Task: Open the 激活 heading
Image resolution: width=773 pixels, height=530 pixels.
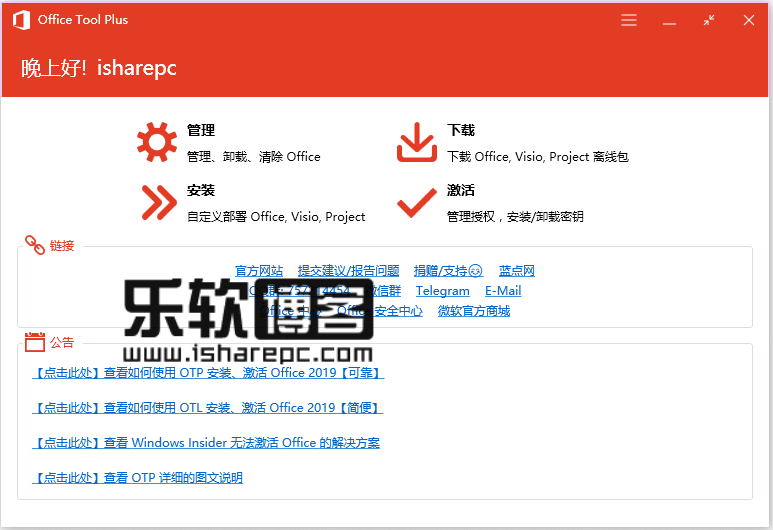Action: 461,190
